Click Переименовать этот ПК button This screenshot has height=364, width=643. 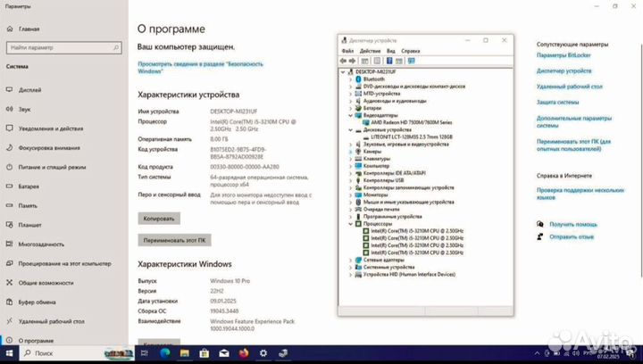[174, 240]
